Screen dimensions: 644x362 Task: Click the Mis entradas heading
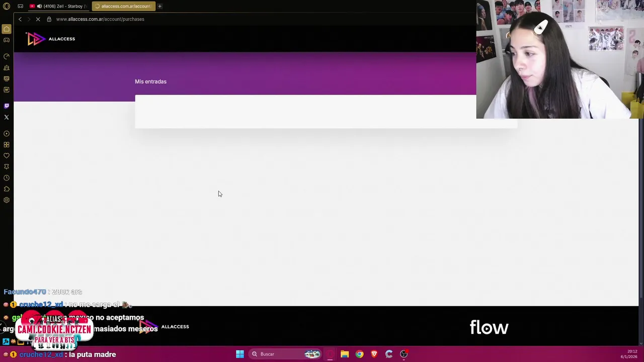pos(150,81)
